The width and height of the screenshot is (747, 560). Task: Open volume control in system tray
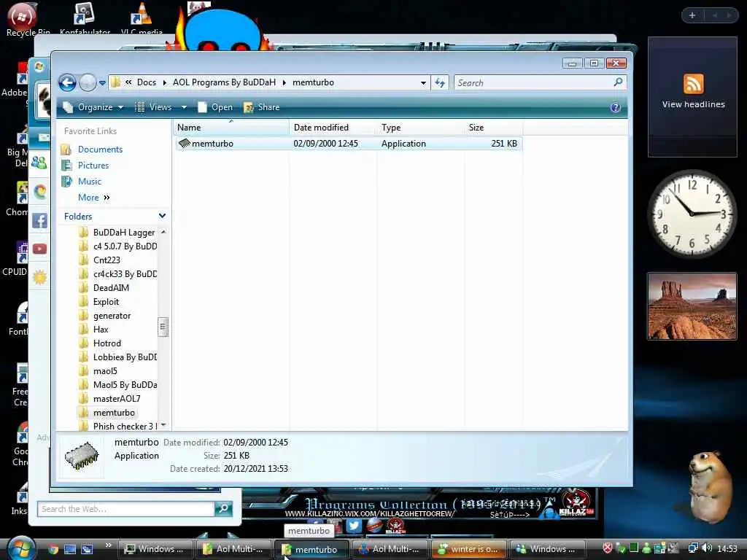point(707,548)
